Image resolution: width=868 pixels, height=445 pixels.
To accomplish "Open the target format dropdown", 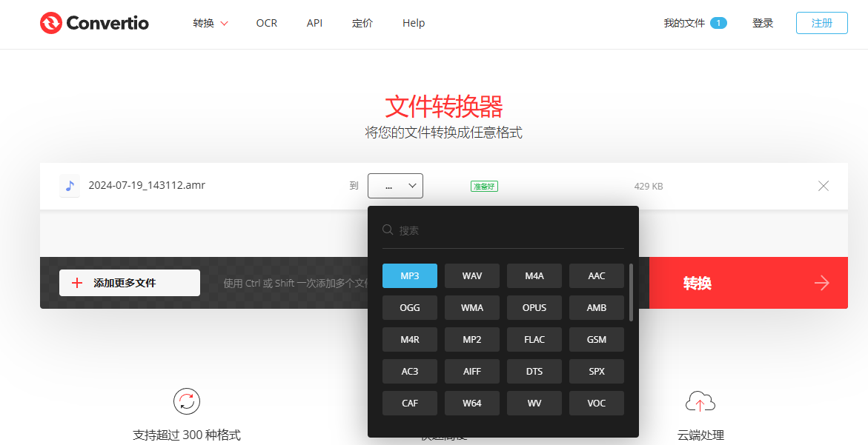I will (395, 186).
